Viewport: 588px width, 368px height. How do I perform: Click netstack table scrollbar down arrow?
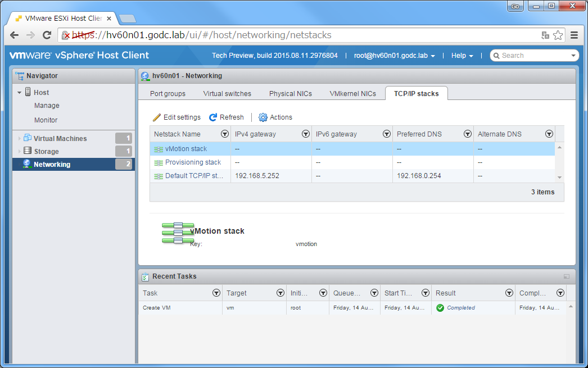pos(559,177)
